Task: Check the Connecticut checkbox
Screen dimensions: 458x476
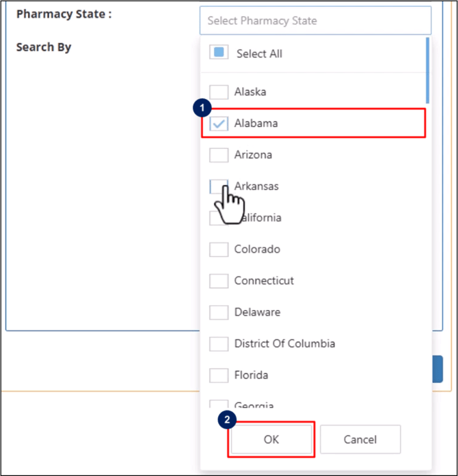Action: (219, 281)
